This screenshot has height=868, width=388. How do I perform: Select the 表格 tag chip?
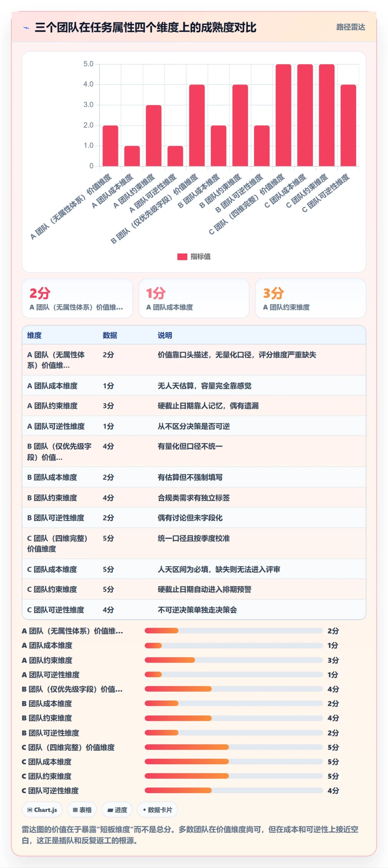pyautogui.click(x=82, y=810)
